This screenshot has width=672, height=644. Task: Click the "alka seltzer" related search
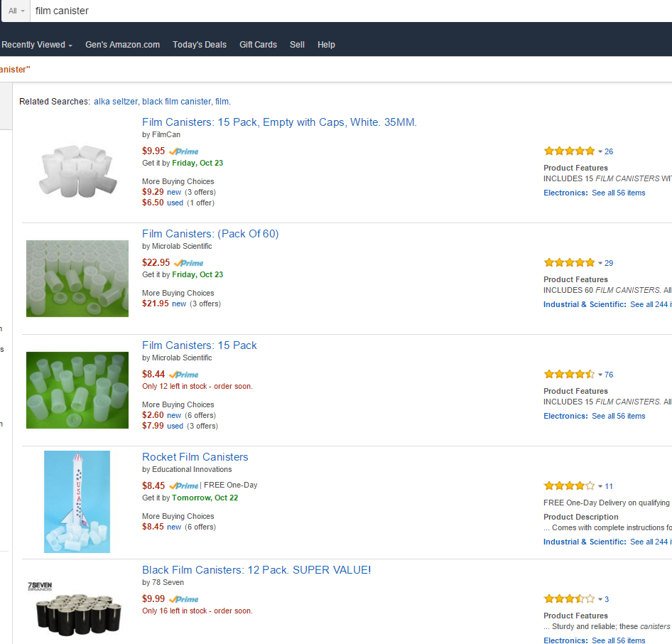click(116, 102)
